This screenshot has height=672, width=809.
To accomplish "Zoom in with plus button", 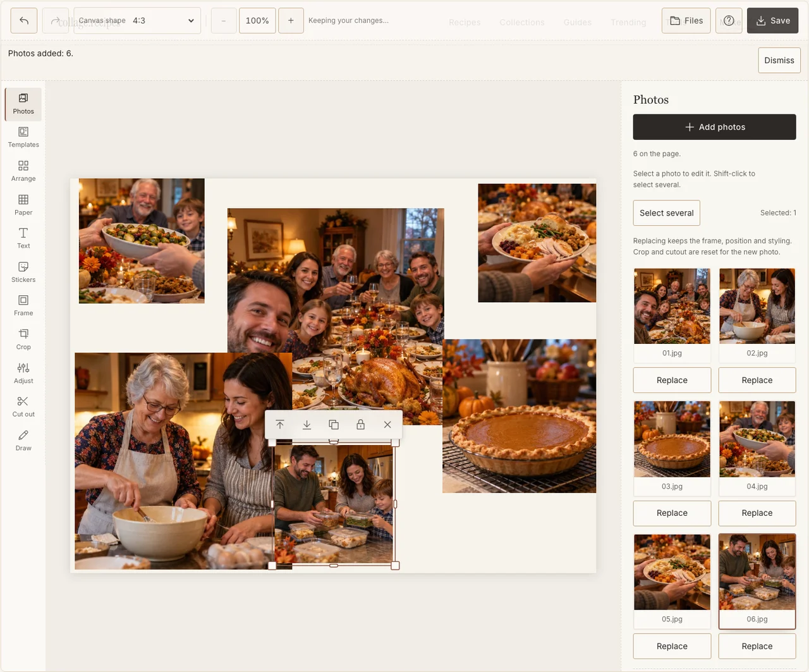I will 291,21.
